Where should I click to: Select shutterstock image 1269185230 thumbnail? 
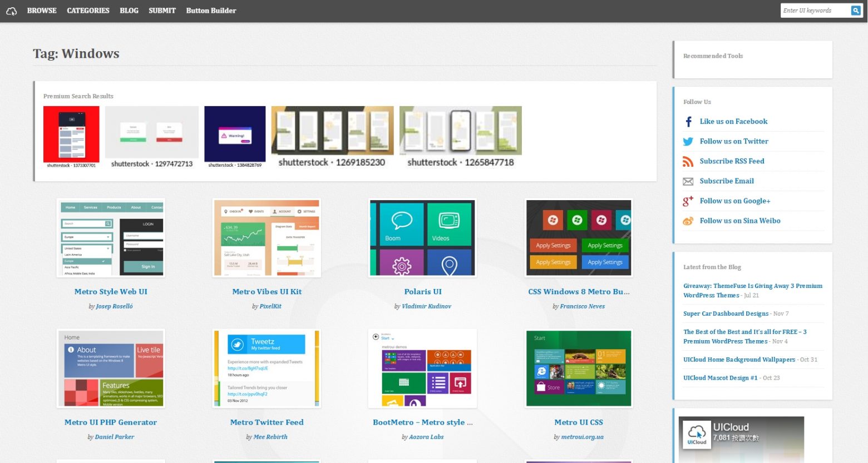[x=332, y=131]
